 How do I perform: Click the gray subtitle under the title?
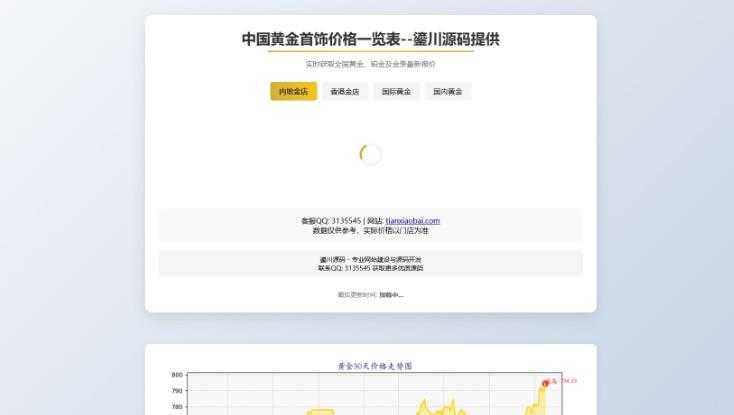click(370, 64)
